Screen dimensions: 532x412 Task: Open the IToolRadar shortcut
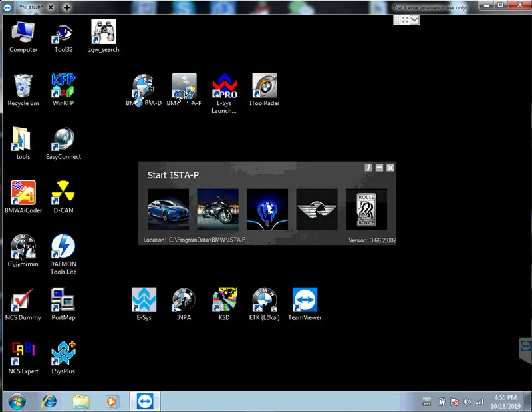click(x=264, y=91)
